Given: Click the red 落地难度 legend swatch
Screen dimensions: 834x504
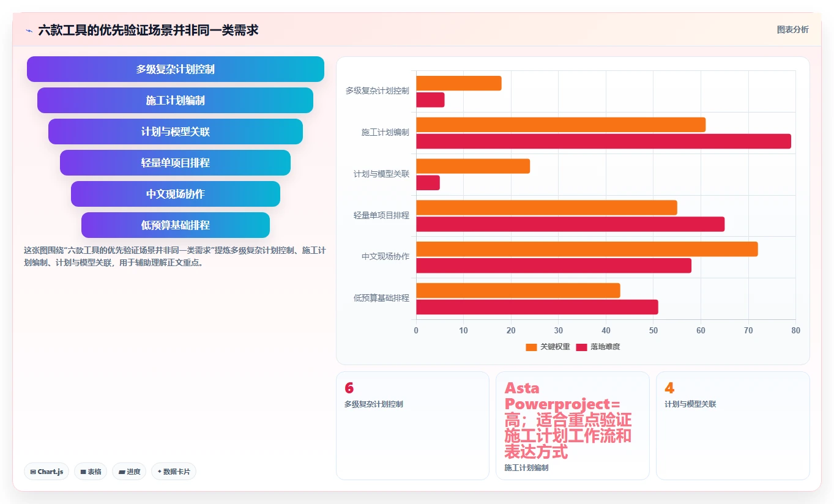Looking at the screenshot, I should [582, 347].
